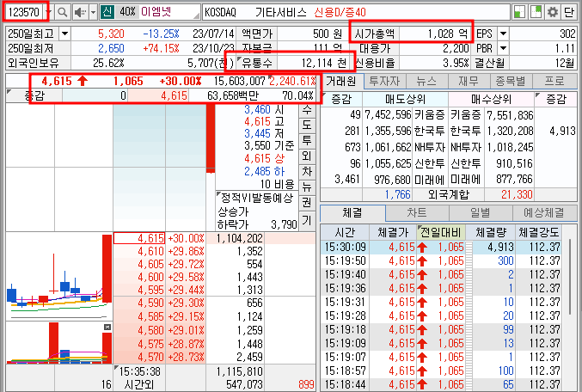Viewport: 582px width, 392px height.
Task: Click the 15:30:09 trade row
Action: [x=442, y=248]
